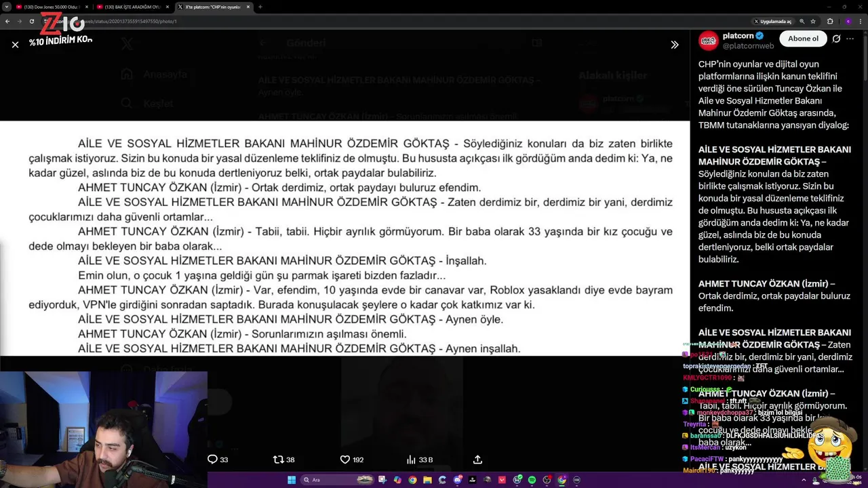Close the photo viewer with X

pyautogui.click(x=15, y=45)
